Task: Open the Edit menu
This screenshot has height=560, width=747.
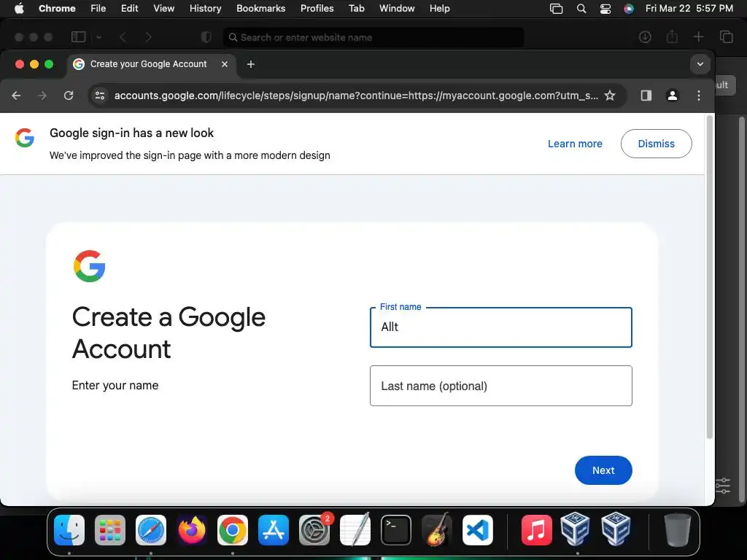Action: point(130,9)
